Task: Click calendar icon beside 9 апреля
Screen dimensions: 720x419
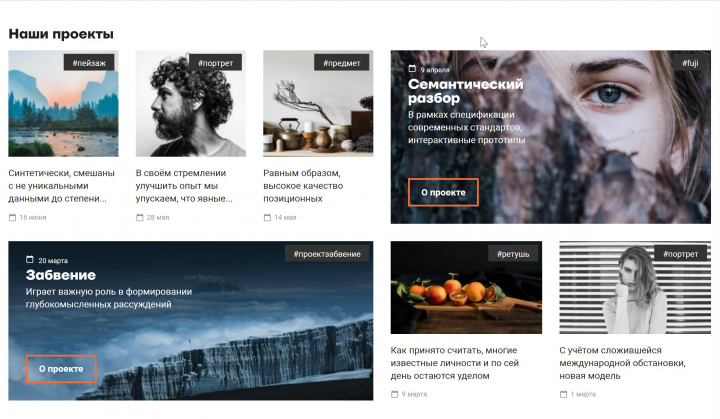Action: tap(412, 69)
